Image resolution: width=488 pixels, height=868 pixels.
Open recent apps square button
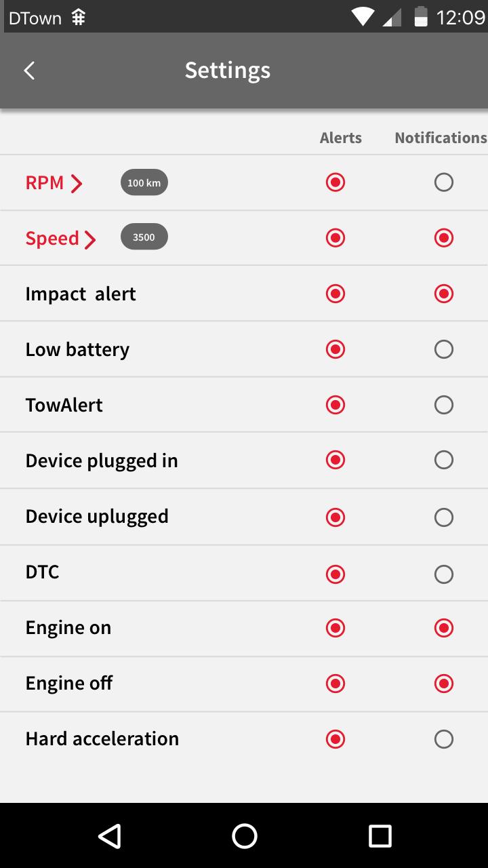pos(380,835)
